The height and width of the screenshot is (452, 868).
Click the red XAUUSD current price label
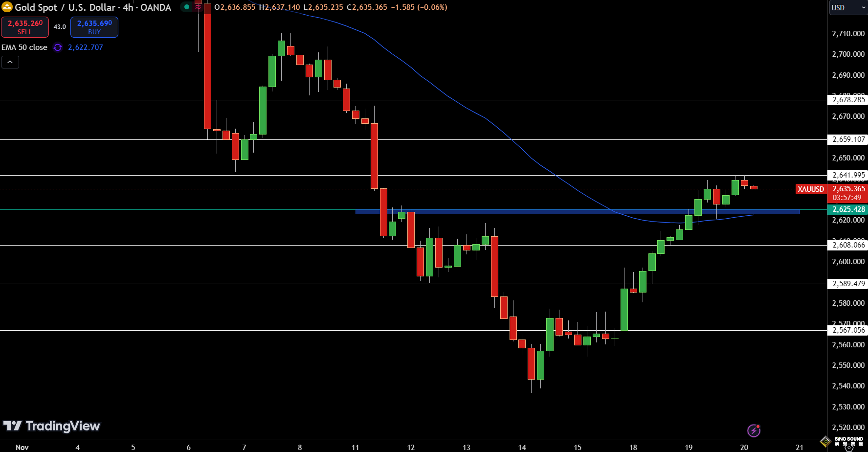pyautogui.click(x=811, y=189)
